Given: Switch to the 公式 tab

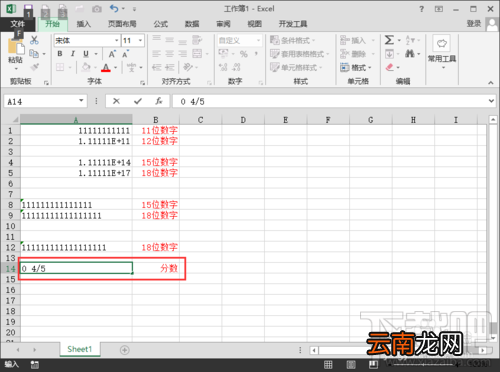Looking at the screenshot, I should 161,24.
